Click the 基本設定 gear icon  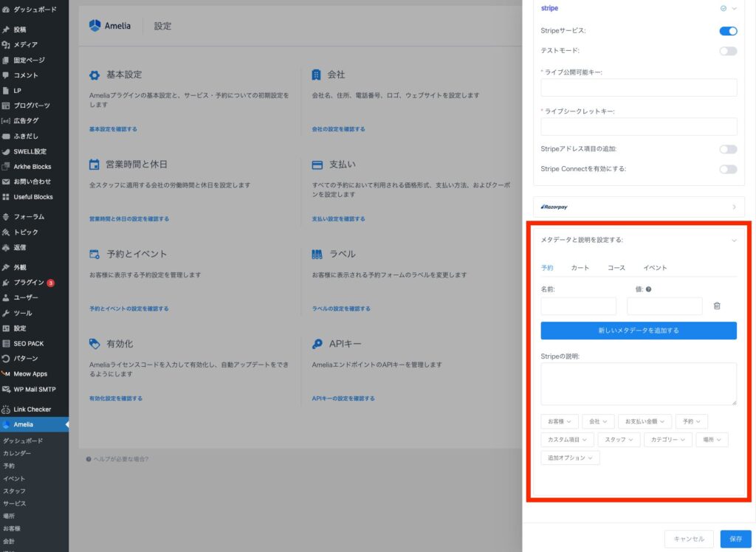(x=94, y=75)
